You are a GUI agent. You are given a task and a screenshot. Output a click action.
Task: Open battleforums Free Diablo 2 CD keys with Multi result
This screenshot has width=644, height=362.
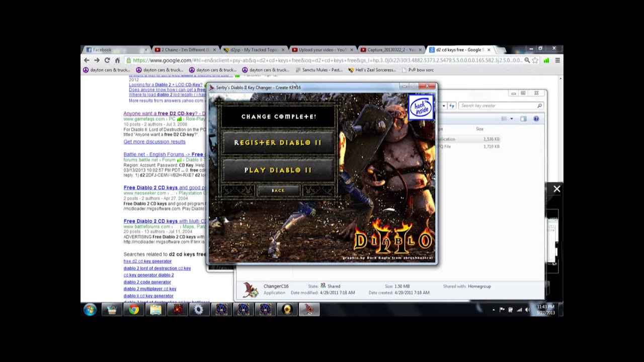(x=165, y=221)
